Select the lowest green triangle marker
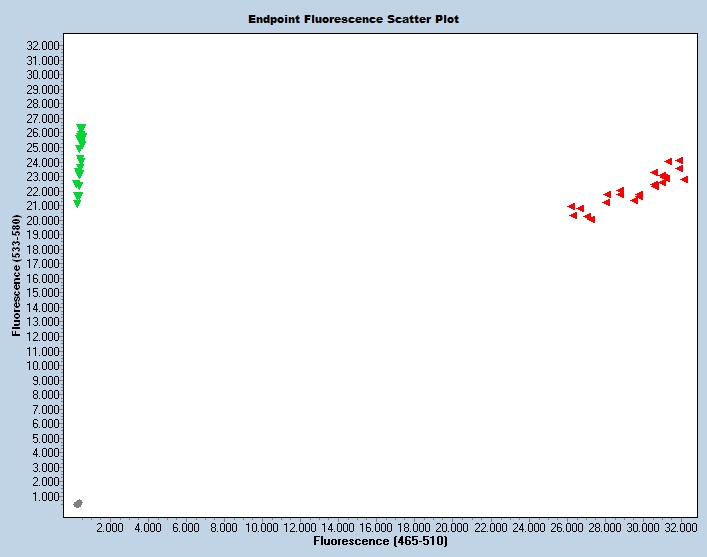The height and width of the screenshot is (557, 707). coord(77,203)
